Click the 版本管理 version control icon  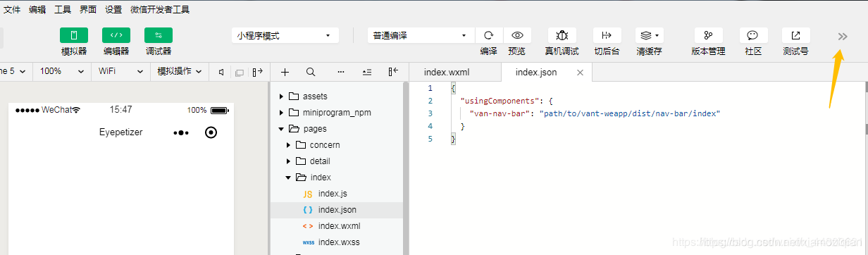[x=708, y=35]
